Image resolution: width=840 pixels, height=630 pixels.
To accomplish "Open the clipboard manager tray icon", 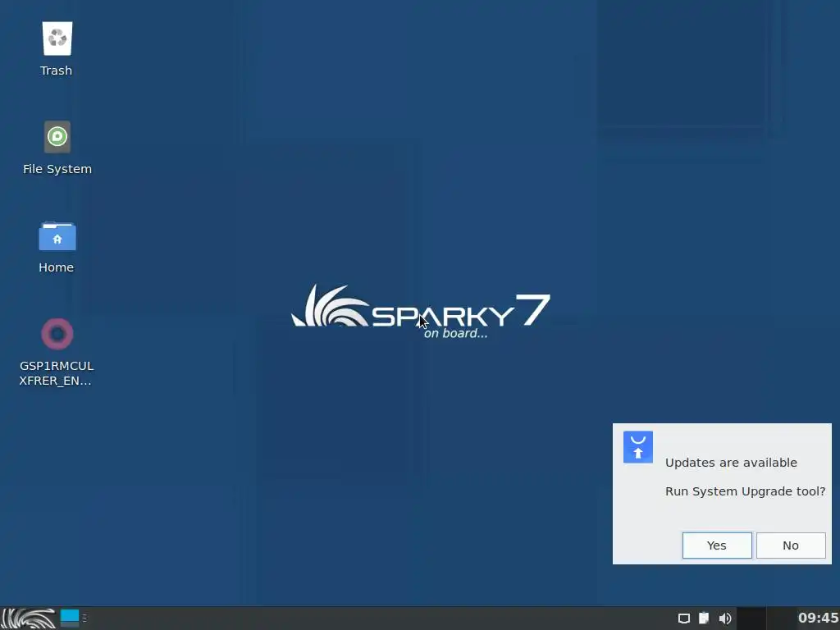I will tap(703, 619).
